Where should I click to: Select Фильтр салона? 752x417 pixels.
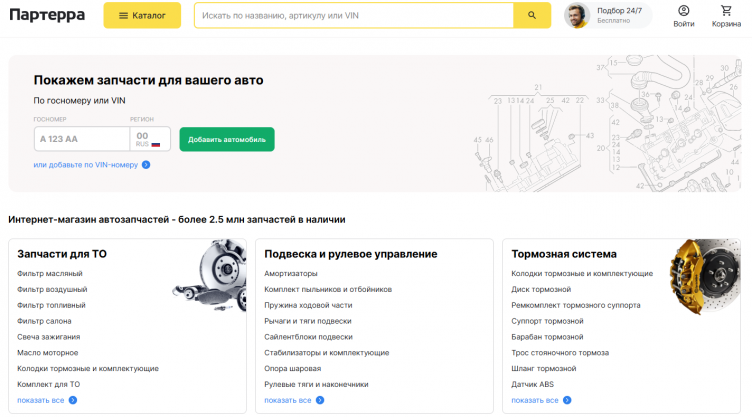tap(44, 321)
